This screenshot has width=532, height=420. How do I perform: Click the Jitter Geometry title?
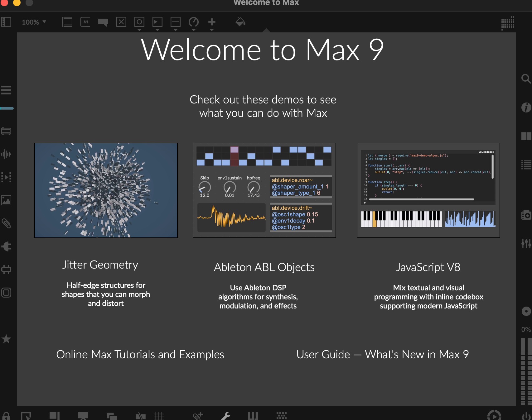[x=100, y=265]
